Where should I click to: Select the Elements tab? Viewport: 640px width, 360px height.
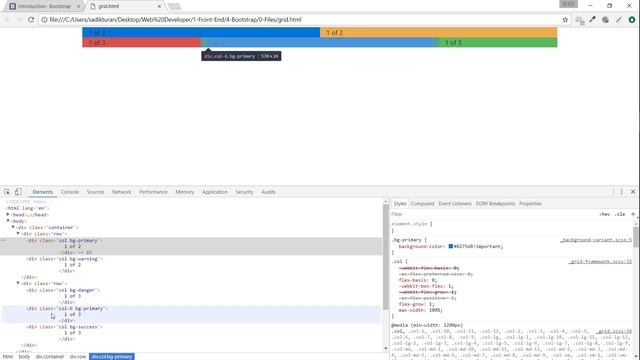[x=42, y=192]
